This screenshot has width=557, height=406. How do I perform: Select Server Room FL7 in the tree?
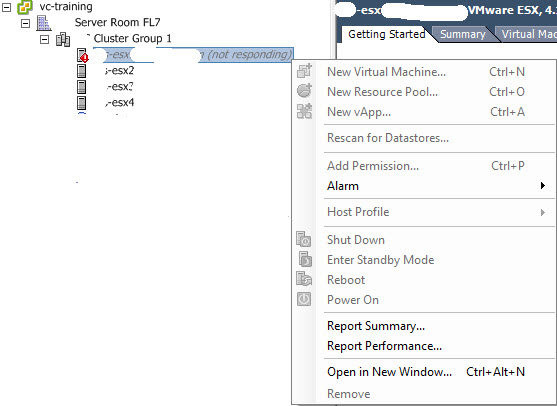pyautogui.click(x=118, y=22)
